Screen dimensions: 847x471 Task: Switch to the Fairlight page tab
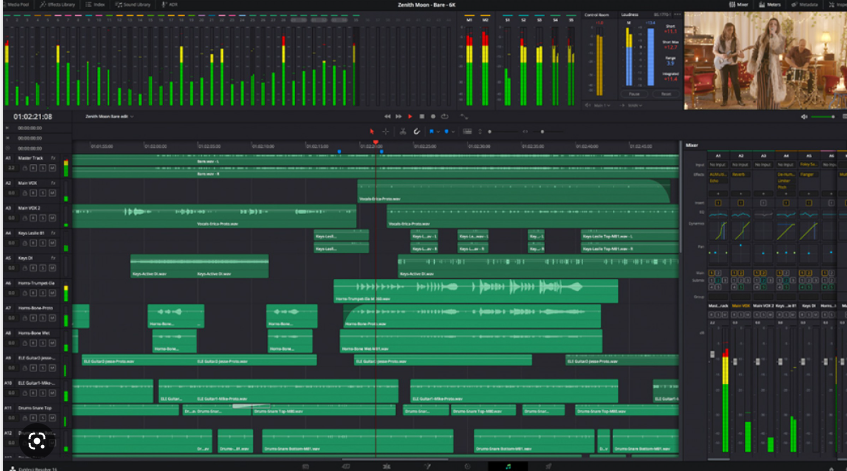(x=508, y=466)
